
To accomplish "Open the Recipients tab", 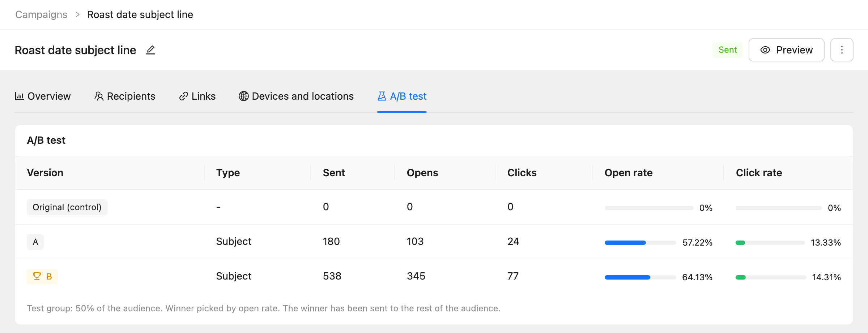I will (125, 96).
